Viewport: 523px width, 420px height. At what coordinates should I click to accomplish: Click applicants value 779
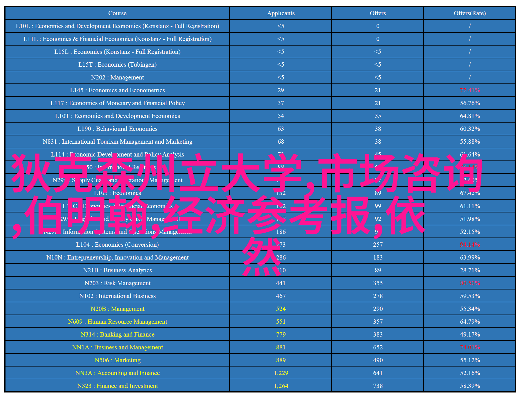[x=281, y=334]
